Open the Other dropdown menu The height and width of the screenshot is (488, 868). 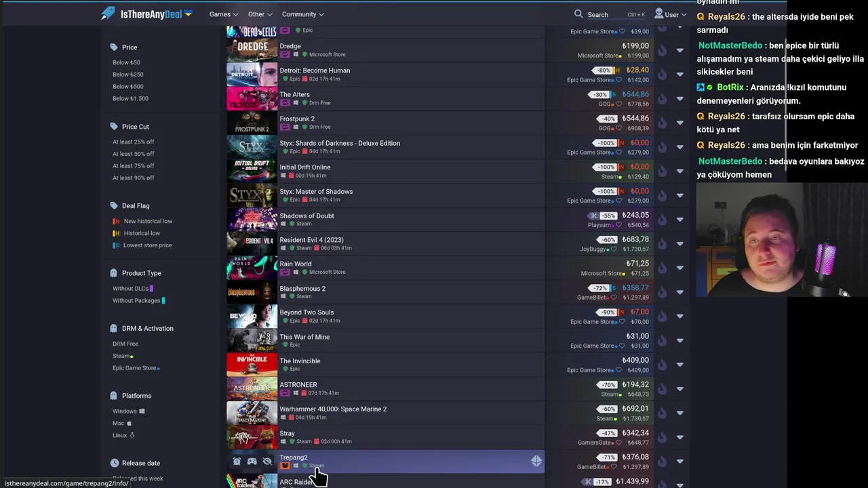coord(260,14)
